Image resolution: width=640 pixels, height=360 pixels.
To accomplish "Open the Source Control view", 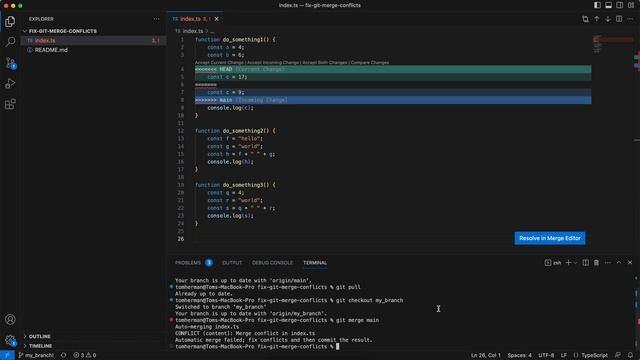I will [10, 62].
